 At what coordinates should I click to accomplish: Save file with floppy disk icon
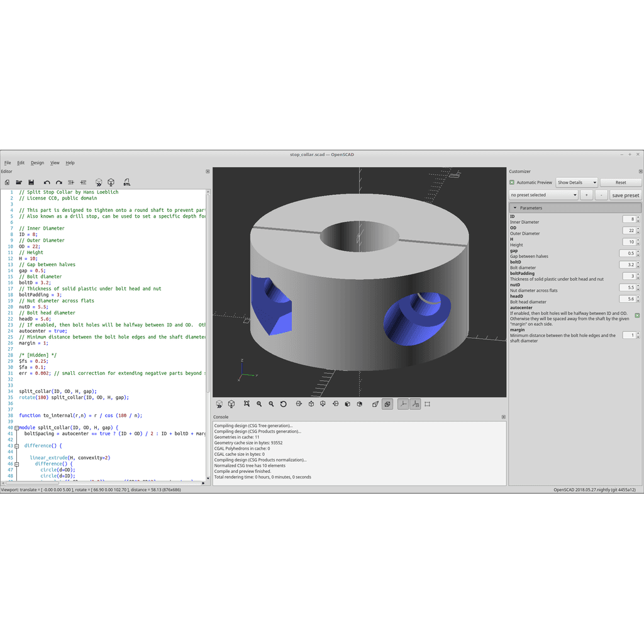[31, 182]
